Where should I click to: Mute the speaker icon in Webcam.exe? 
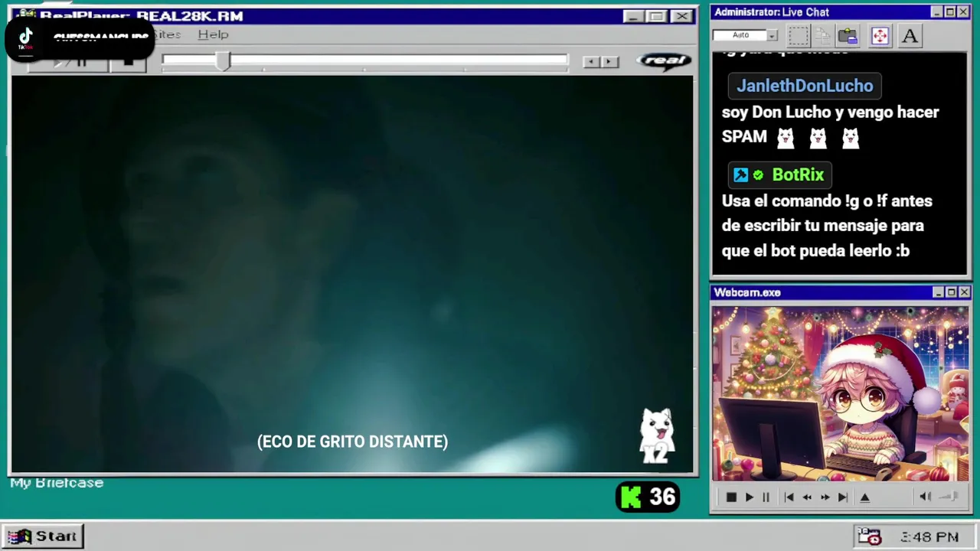coord(925,497)
